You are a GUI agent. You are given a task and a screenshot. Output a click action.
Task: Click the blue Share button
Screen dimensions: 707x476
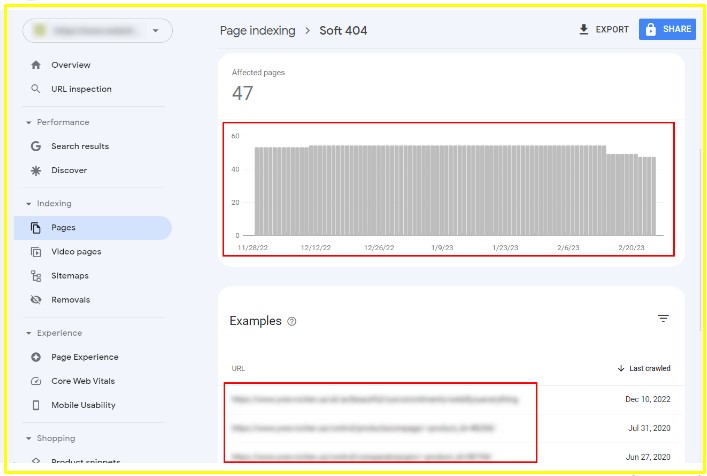(666, 30)
